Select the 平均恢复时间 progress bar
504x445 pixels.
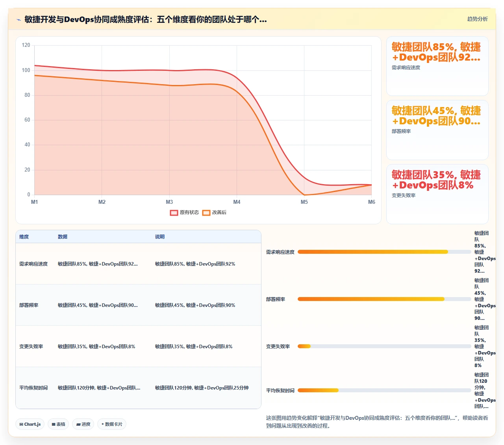384,390
